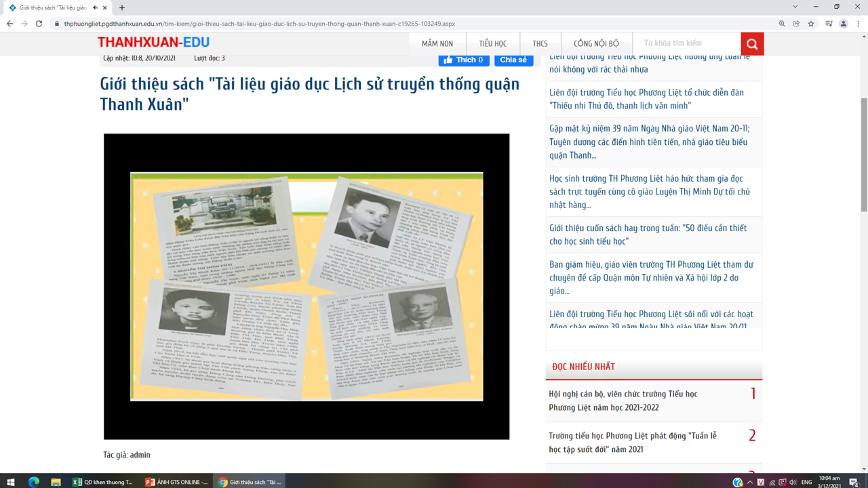
Task: Open a new browser tab
Action: (122, 7)
